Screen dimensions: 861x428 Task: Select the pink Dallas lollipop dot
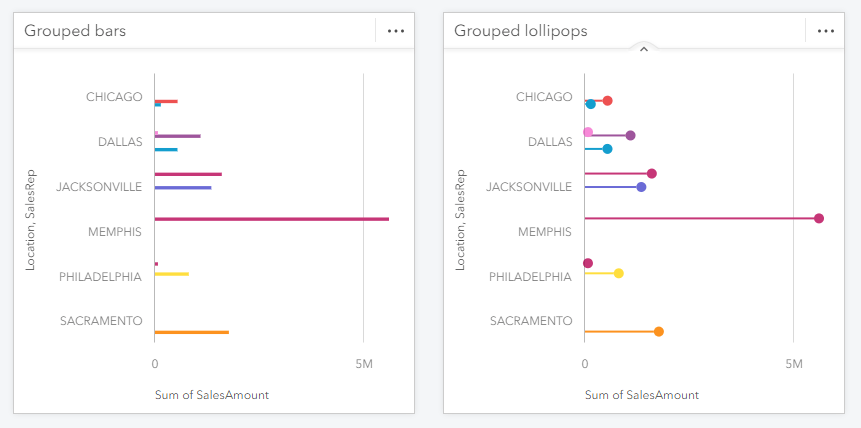click(588, 132)
